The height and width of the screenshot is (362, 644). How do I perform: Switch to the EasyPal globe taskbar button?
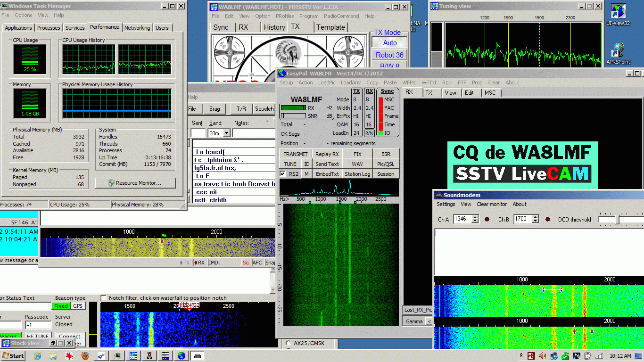[x=182, y=355]
